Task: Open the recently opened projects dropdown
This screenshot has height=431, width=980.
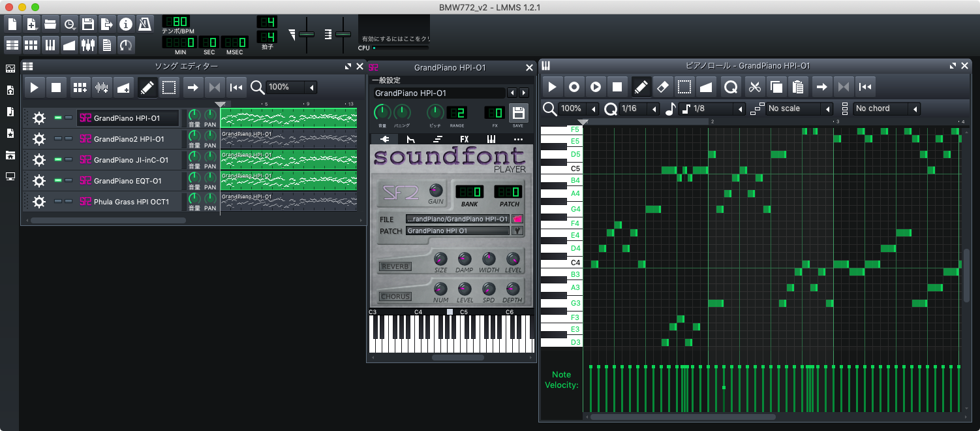Action: point(69,24)
